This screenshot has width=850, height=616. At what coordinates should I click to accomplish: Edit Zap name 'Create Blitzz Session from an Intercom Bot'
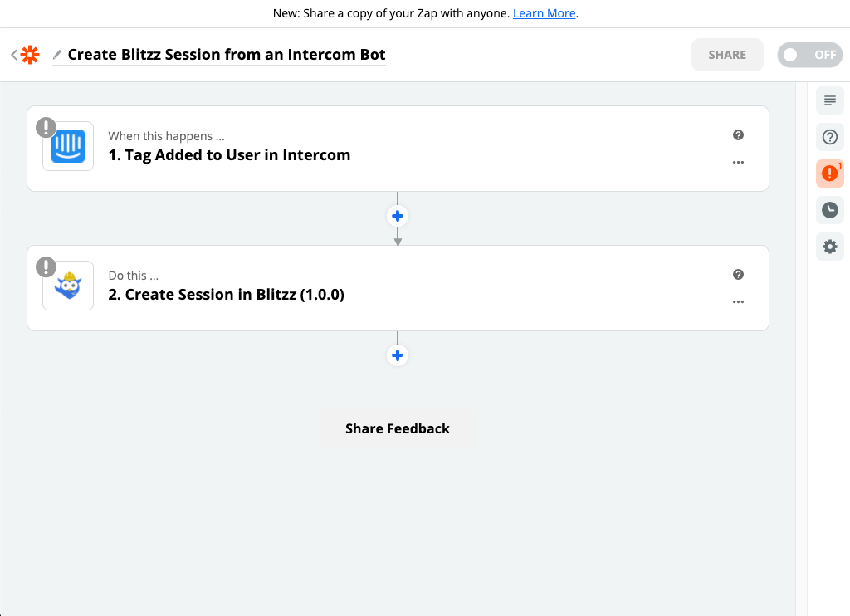(226, 55)
